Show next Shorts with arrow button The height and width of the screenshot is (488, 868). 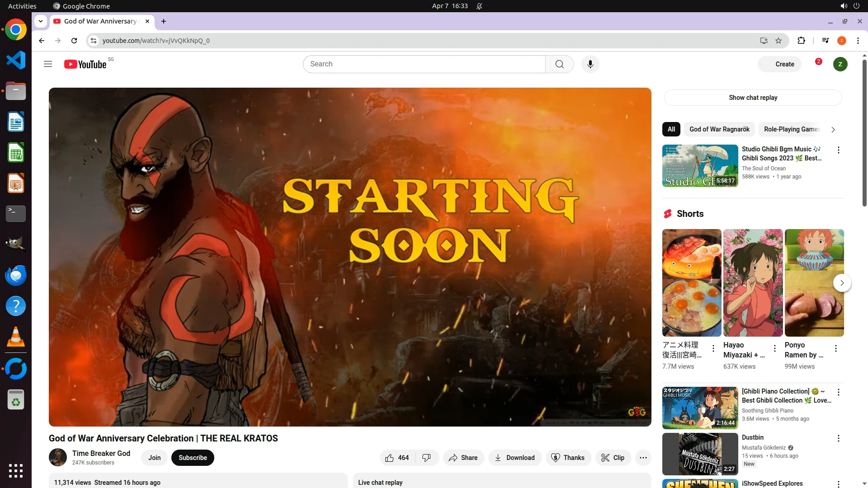coord(842,283)
